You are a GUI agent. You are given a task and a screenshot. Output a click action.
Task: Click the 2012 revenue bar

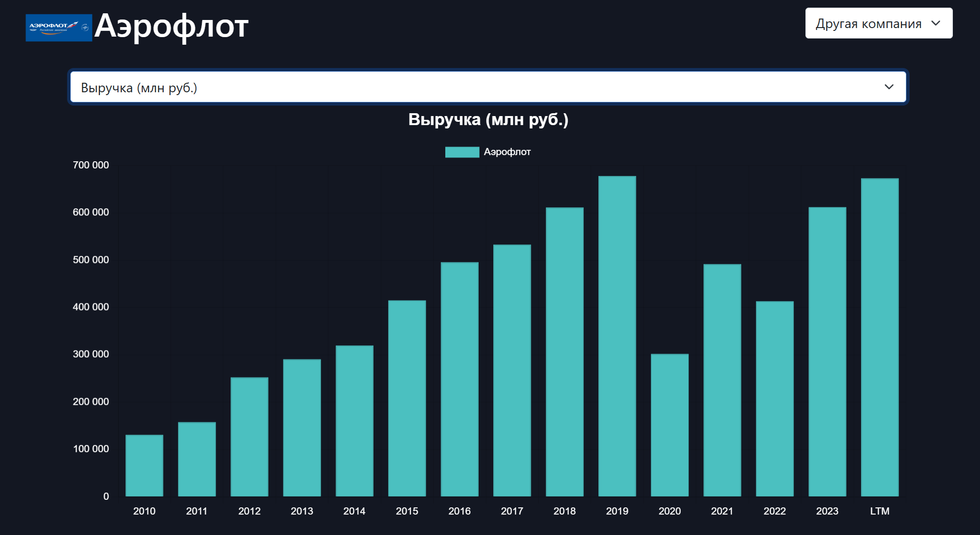coord(249,437)
